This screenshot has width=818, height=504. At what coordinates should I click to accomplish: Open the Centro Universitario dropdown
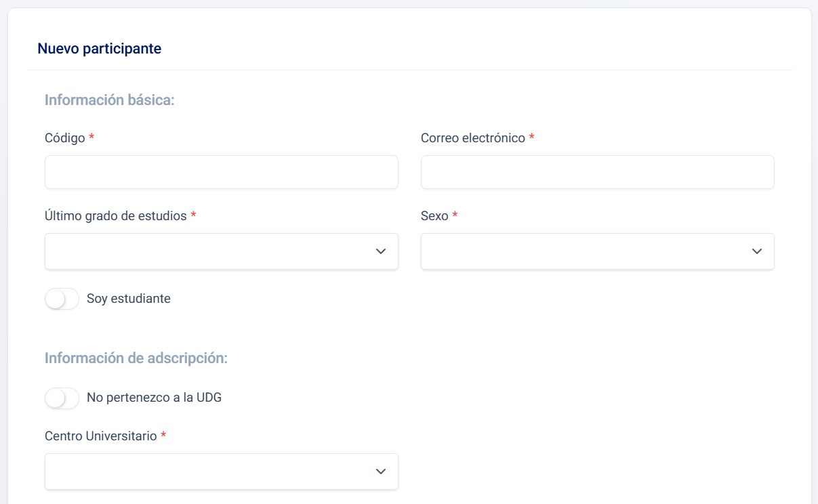point(210,471)
